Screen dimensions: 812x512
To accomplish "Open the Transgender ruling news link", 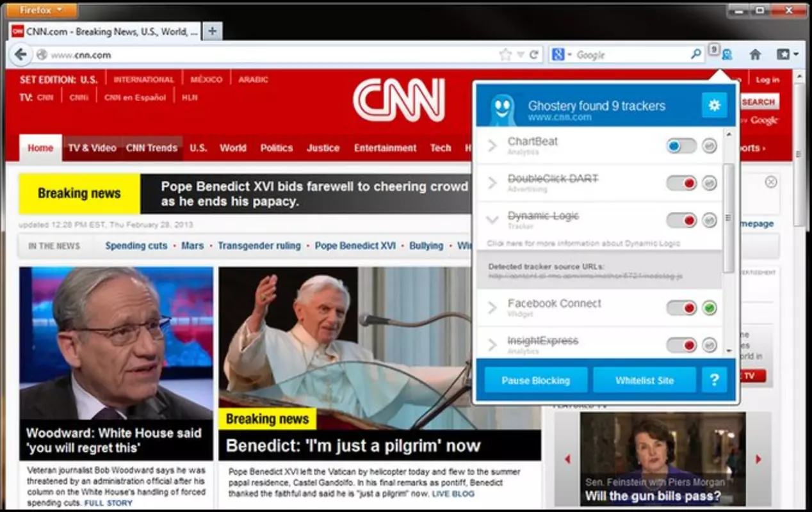I will pos(259,246).
